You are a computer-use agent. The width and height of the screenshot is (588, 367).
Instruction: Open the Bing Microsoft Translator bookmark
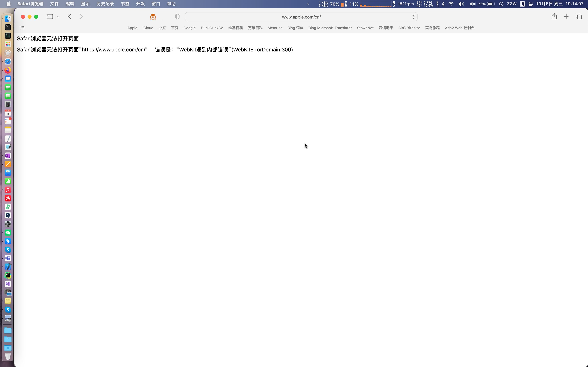(330, 28)
